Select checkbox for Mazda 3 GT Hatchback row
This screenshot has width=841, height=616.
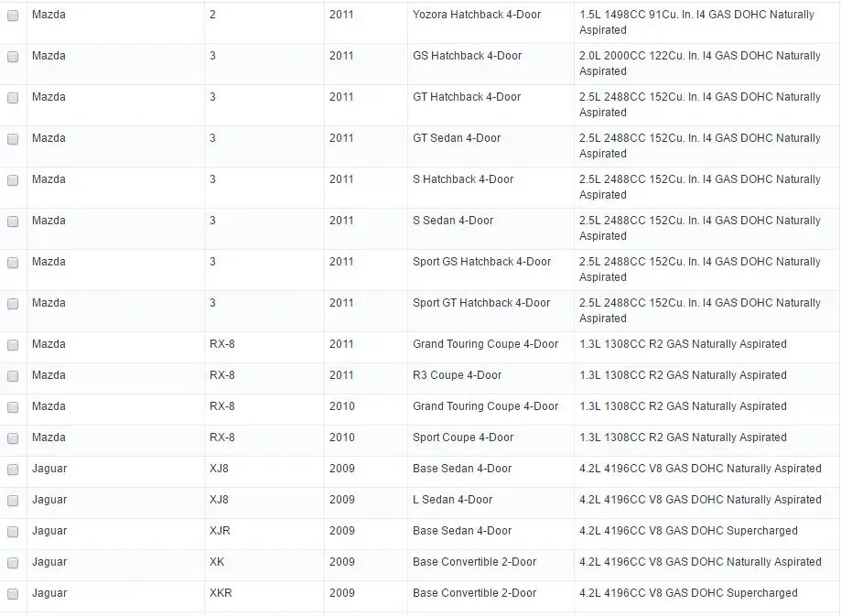tap(13, 98)
